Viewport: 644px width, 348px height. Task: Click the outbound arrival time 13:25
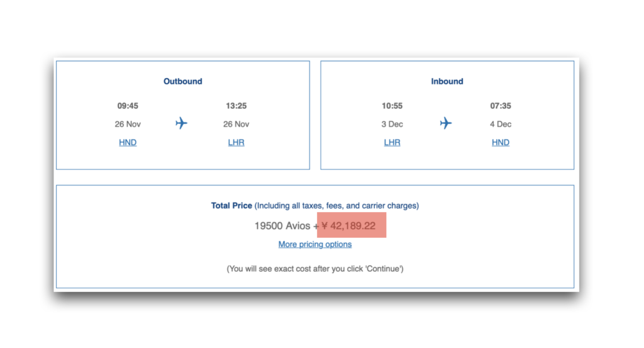click(x=236, y=106)
